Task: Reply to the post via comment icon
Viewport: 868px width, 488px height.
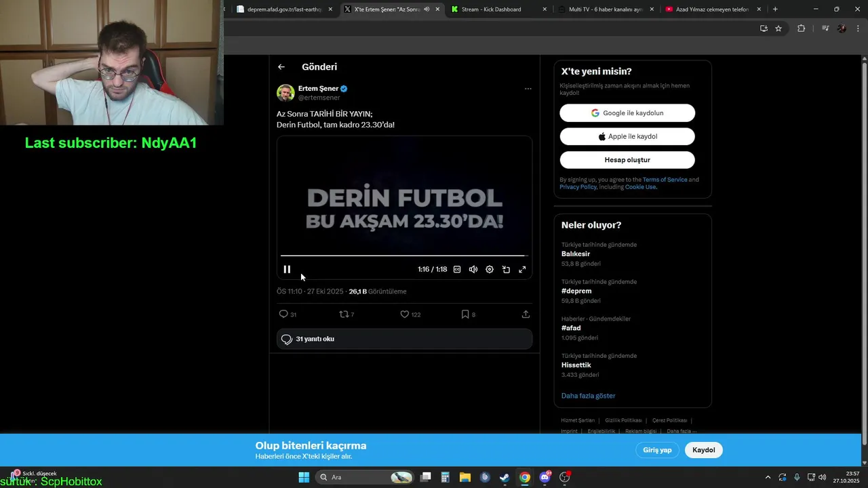Action: pyautogui.click(x=283, y=314)
